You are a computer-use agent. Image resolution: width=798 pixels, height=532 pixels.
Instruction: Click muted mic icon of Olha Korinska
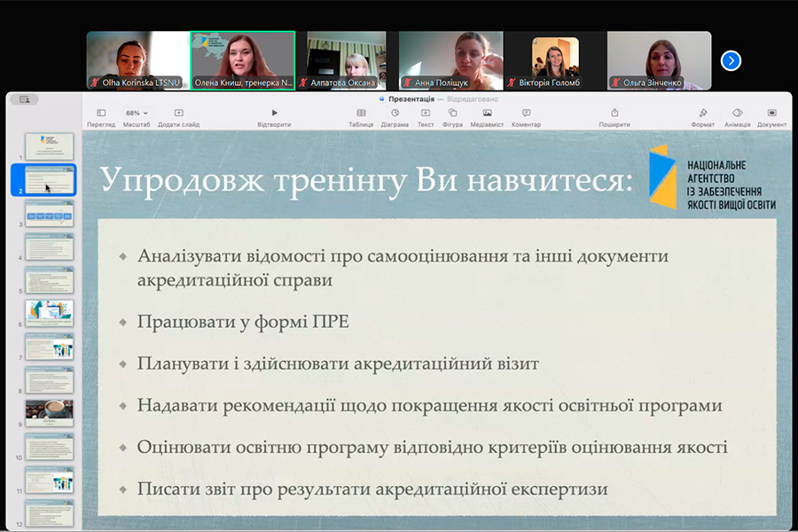(x=95, y=82)
